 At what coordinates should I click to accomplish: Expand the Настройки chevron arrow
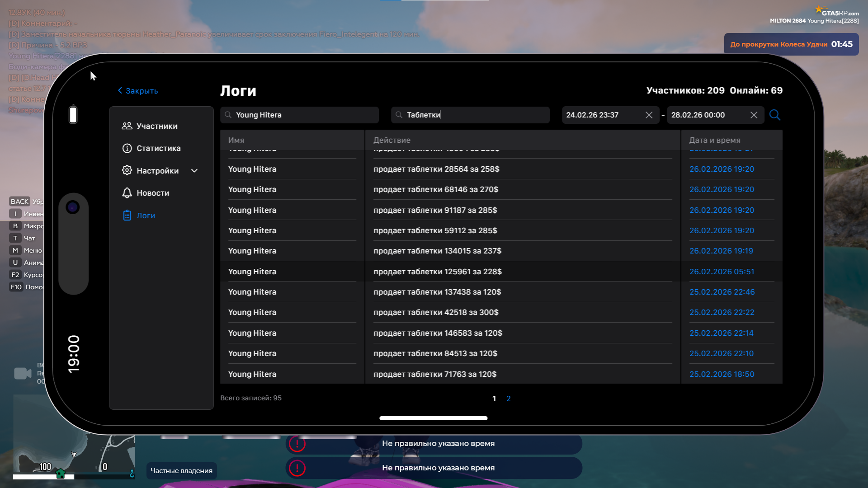point(194,171)
